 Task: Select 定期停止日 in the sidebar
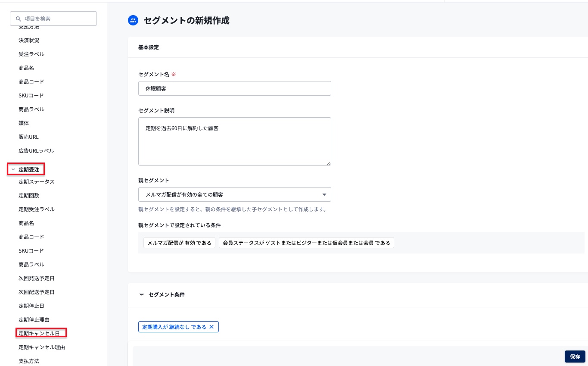(31, 306)
